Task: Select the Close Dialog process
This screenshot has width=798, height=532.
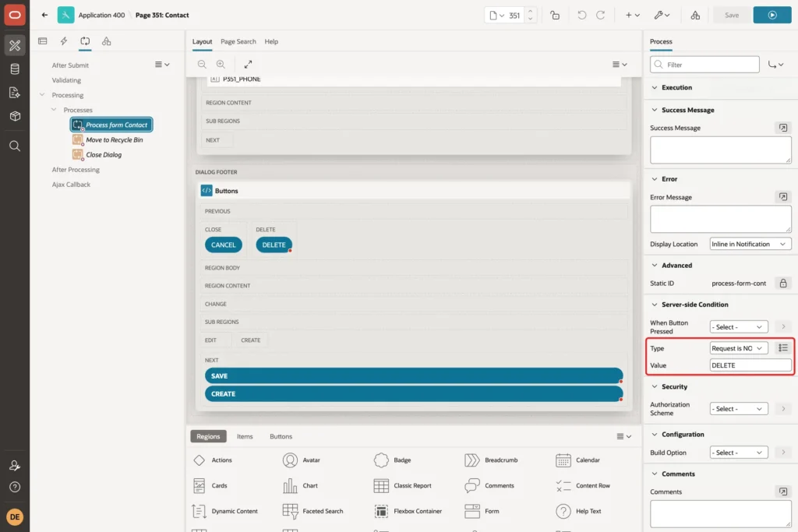Action: (x=104, y=155)
